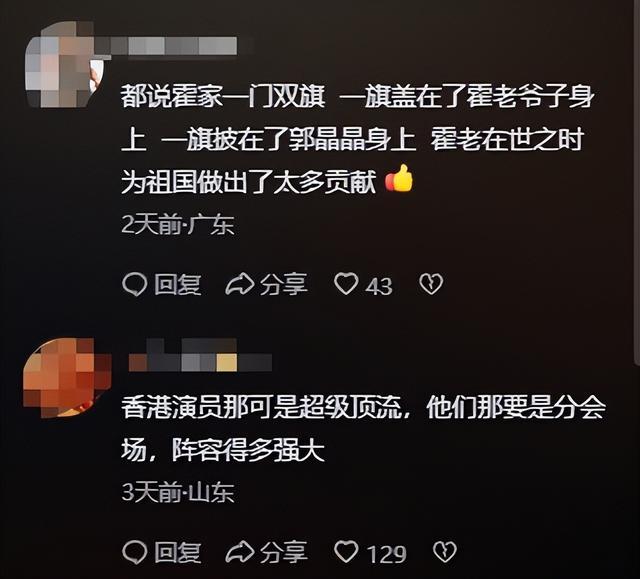This screenshot has width=640, height=579.
Task: Click reply bubble icon on Guangdong comment
Action: click(x=134, y=284)
